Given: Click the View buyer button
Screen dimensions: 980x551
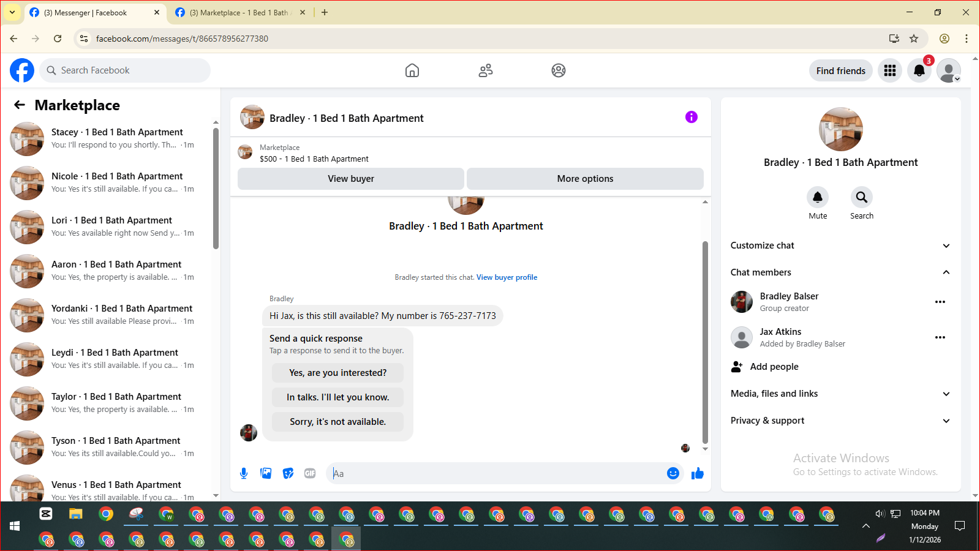Looking at the screenshot, I should (x=351, y=179).
